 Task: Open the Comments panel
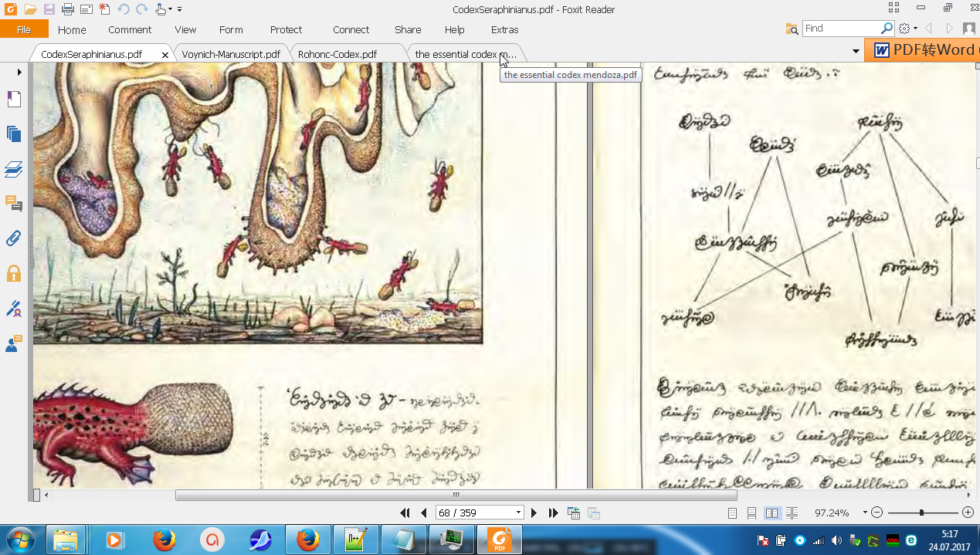tap(14, 203)
